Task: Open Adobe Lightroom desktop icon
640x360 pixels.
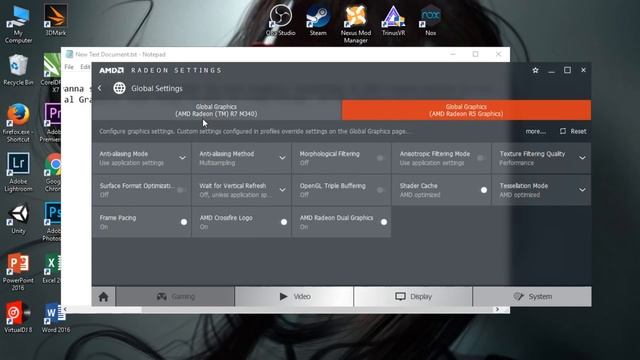Action: [x=18, y=172]
